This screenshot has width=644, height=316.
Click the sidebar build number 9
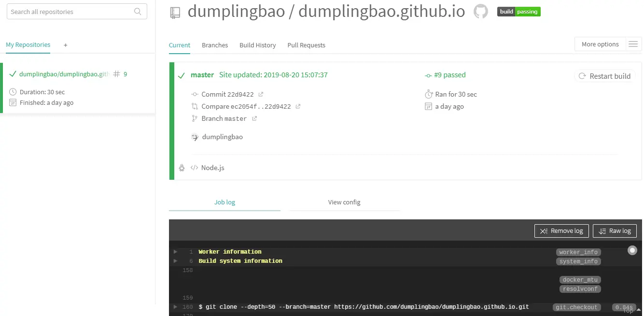coord(125,74)
